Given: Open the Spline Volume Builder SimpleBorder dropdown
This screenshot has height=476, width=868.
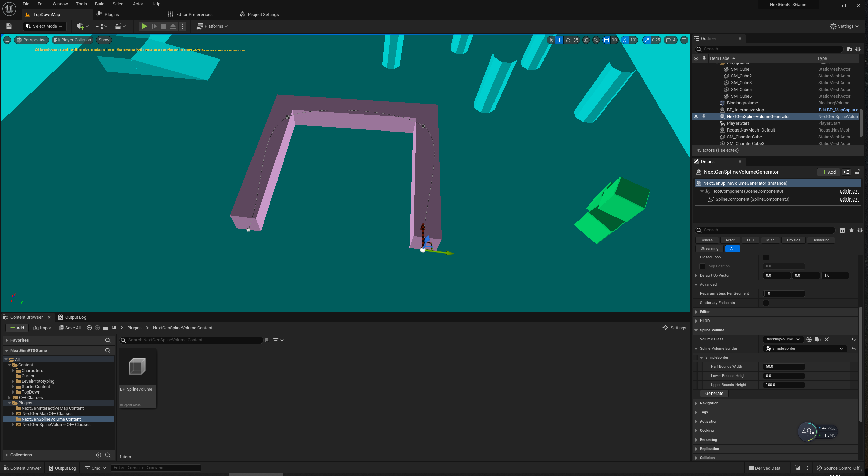Looking at the screenshot, I should tap(804, 348).
